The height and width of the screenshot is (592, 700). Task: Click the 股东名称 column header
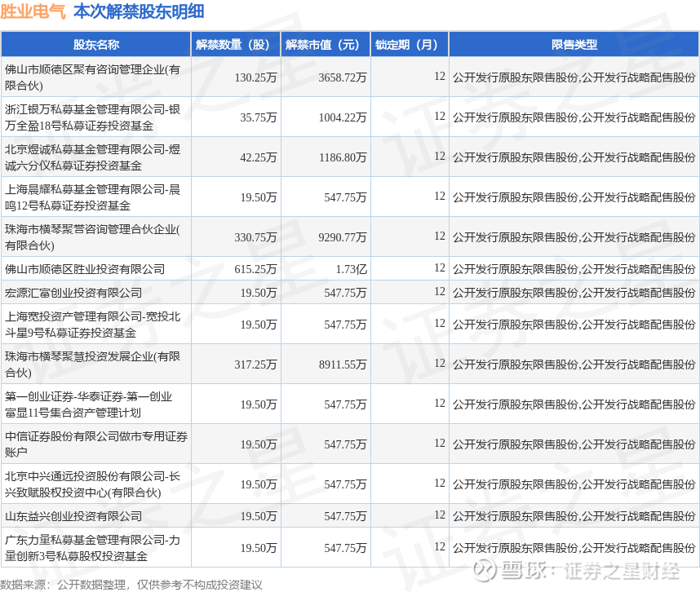(x=96, y=45)
